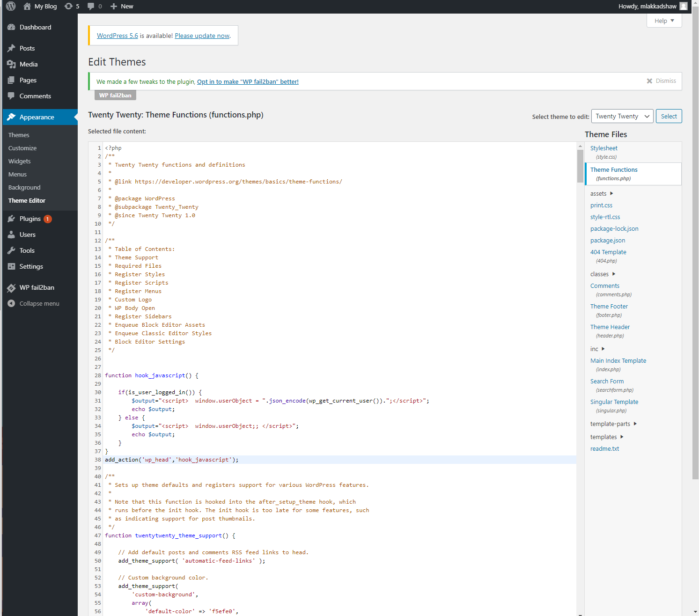The width and height of the screenshot is (699, 616).
Task: Click the Media library icon
Action: (x=11, y=64)
